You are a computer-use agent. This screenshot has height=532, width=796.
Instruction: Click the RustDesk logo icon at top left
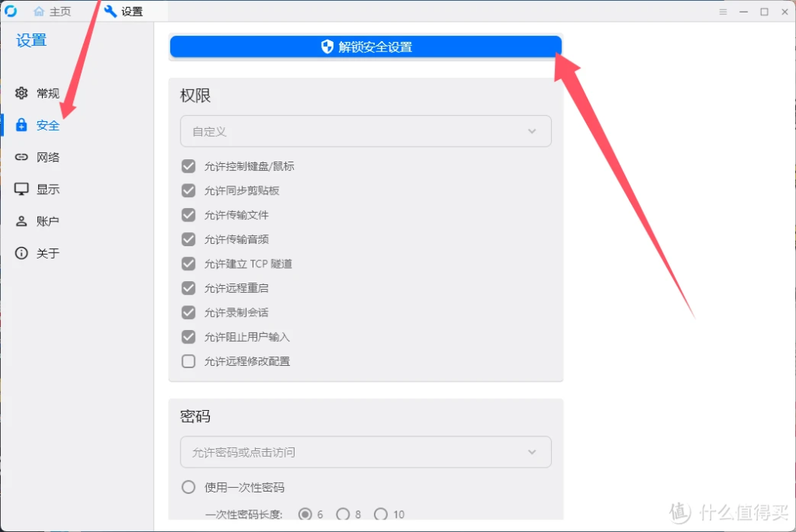pyautogui.click(x=11, y=11)
